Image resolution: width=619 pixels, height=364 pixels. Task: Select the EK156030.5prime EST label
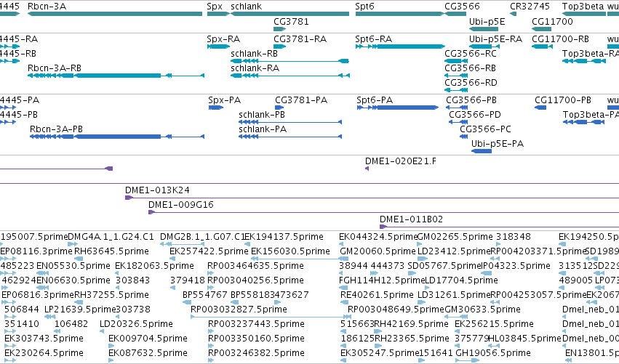click(290, 251)
